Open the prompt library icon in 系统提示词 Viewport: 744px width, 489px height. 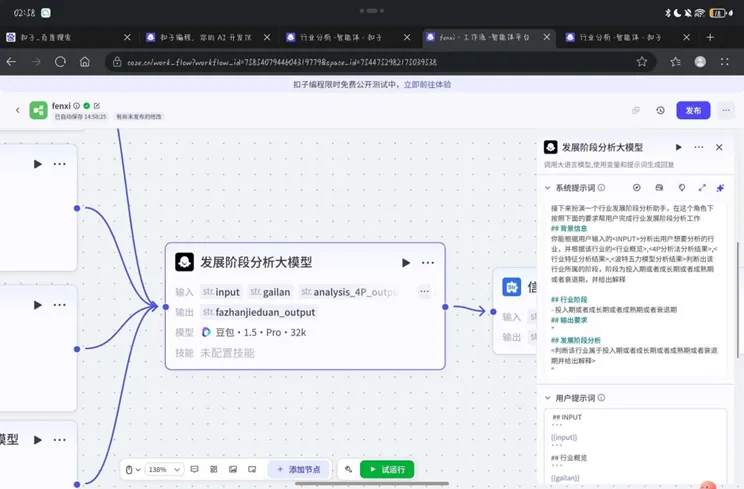659,188
